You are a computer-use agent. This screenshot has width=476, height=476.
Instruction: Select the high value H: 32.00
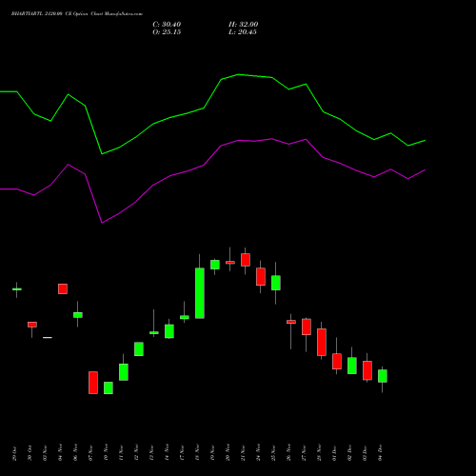pyautogui.click(x=243, y=25)
